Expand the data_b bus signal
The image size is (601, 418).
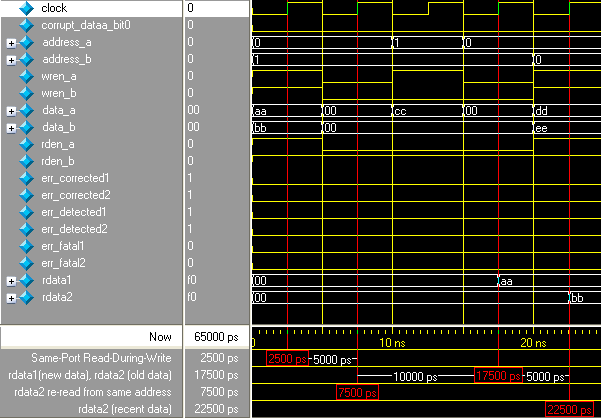coord(11,128)
